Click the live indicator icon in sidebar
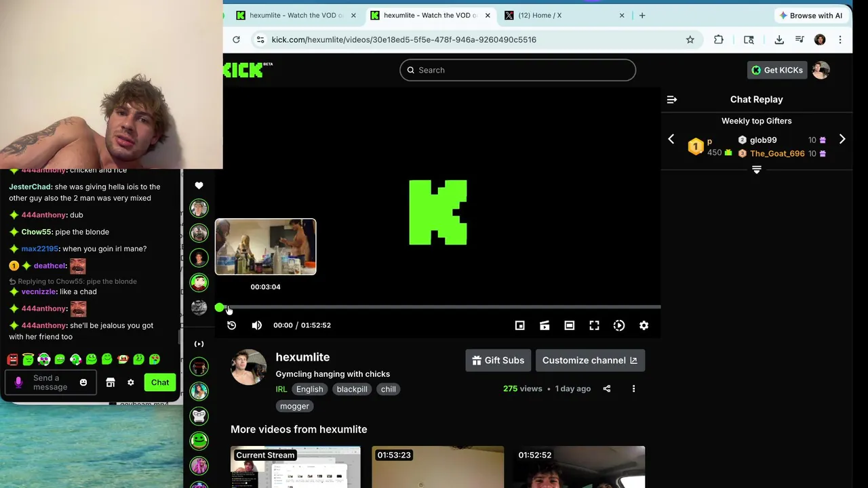868x488 pixels. (x=199, y=344)
